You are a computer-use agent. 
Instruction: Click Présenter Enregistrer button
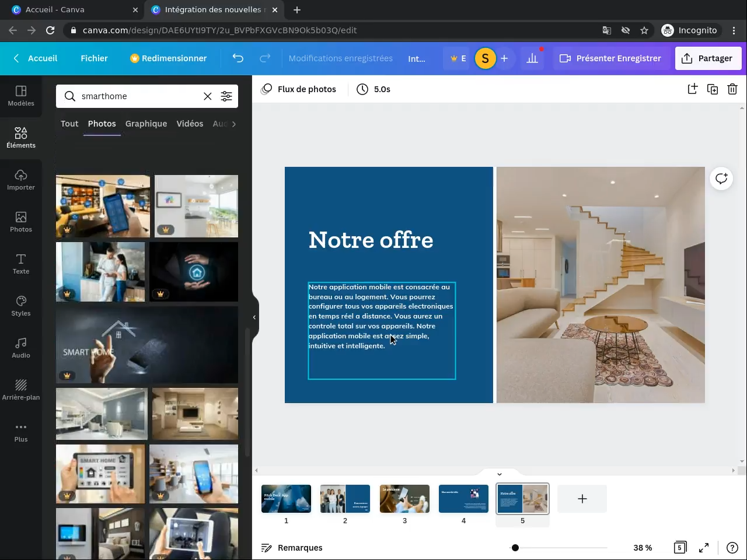point(610,58)
